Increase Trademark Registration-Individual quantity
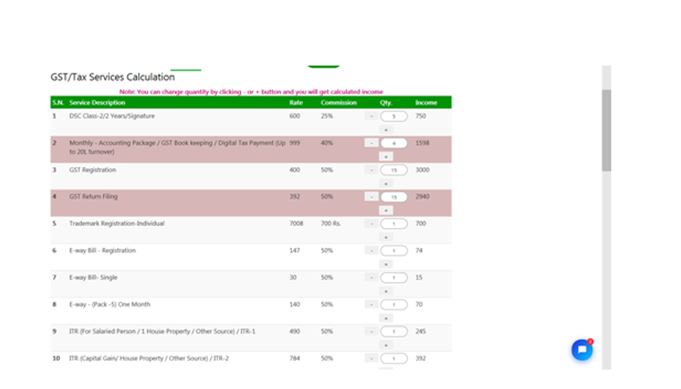Screen dimensions: 681x389 tap(386, 237)
